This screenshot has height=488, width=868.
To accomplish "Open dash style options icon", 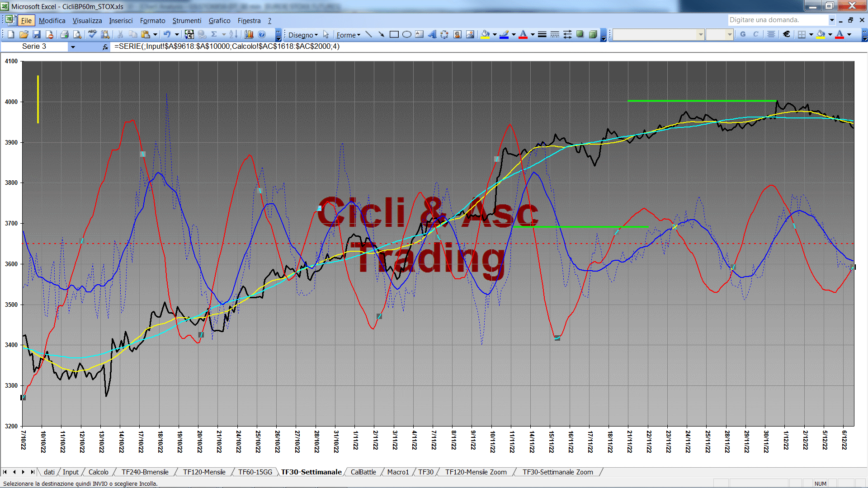I will 555,34.
